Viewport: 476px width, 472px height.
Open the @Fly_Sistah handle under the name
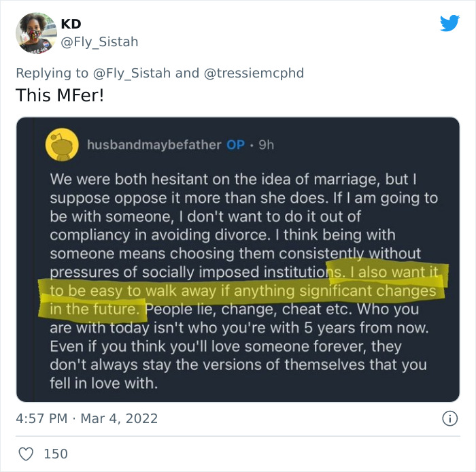click(99, 42)
